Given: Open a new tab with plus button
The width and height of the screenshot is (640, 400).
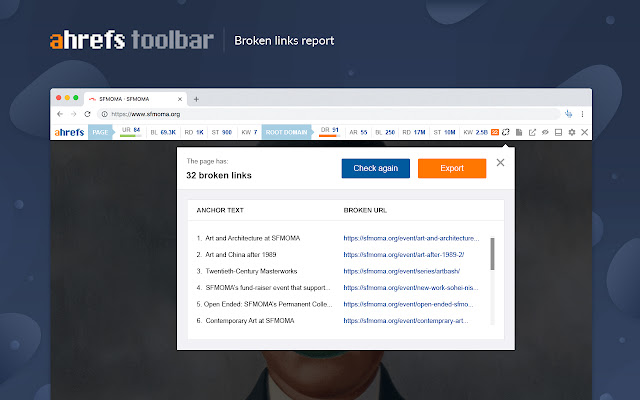Looking at the screenshot, I should [x=196, y=99].
